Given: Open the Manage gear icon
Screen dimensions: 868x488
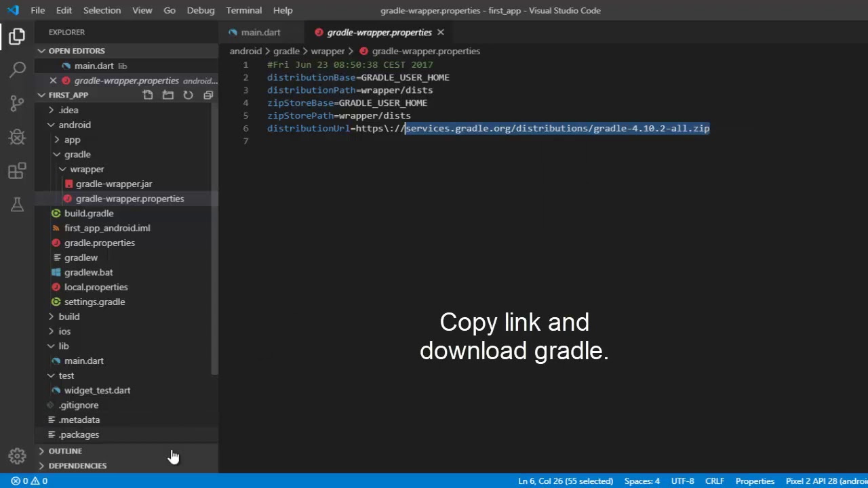Looking at the screenshot, I should coord(17,456).
